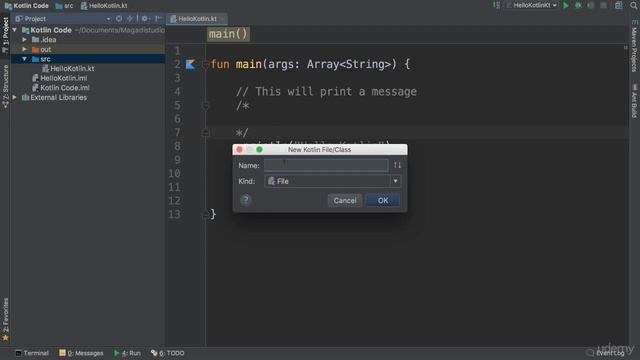
Task: Open the 1: Project side tab
Action: [5, 35]
